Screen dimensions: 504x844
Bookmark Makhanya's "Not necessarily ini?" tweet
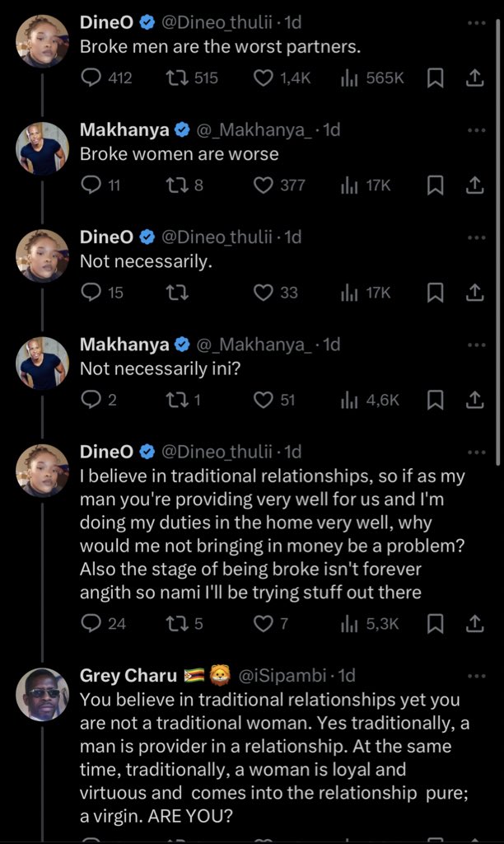tap(435, 400)
